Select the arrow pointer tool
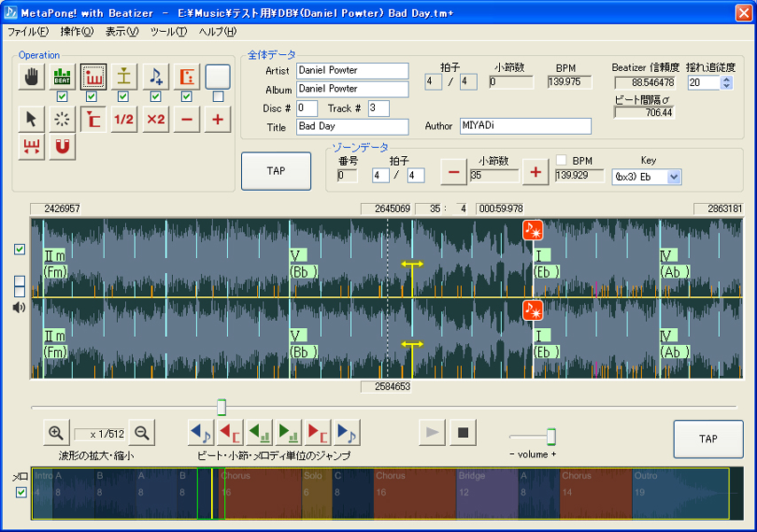The height and width of the screenshot is (532, 757). [31, 119]
